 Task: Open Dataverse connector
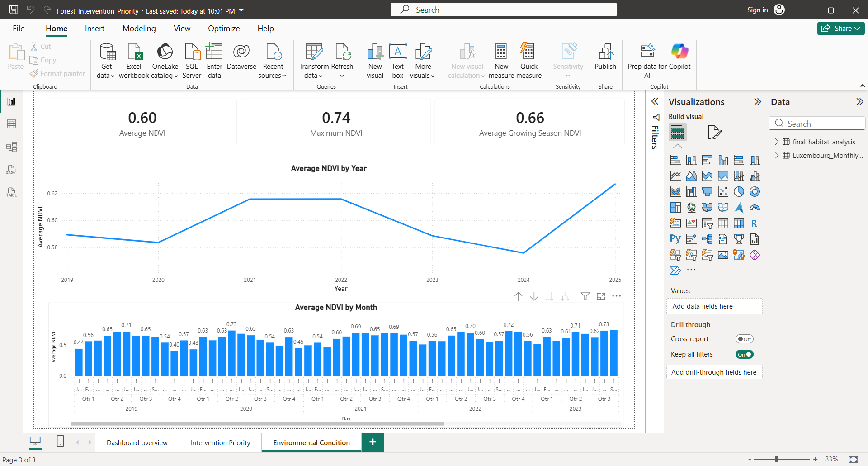coord(241,57)
